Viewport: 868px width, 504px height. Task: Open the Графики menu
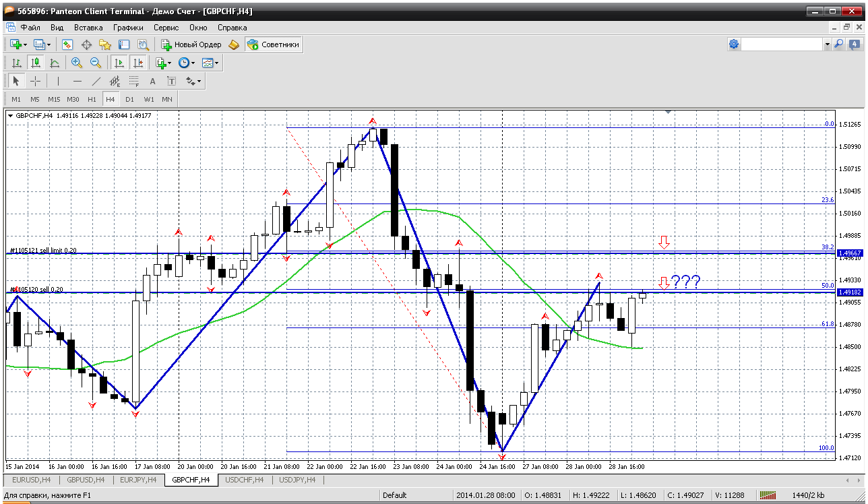pyautogui.click(x=128, y=28)
